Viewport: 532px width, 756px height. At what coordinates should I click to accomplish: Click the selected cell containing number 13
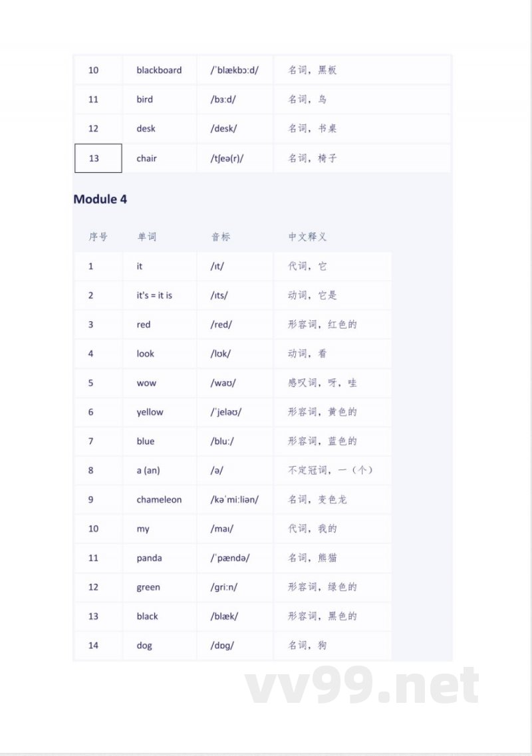pos(98,158)
